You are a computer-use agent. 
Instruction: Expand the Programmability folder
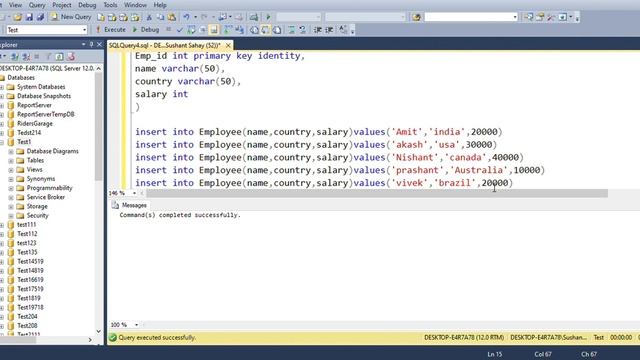(x=11, y=188)
